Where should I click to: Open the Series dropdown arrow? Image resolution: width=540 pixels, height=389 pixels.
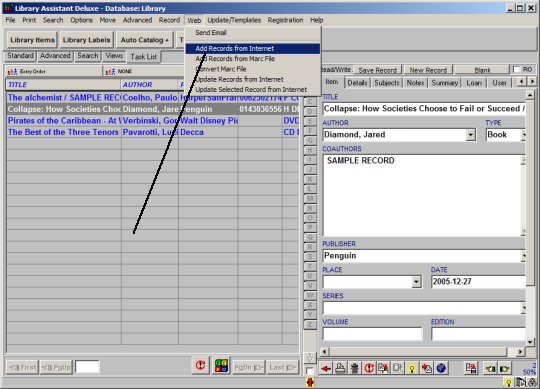[x=523, y=308]
